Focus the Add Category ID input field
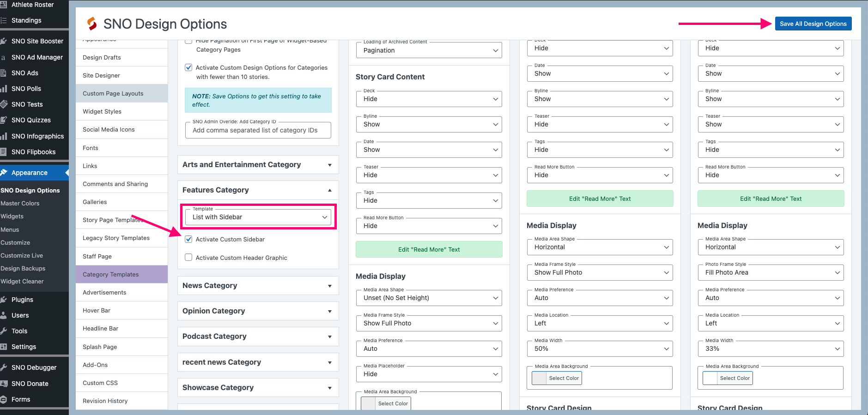The height and width of the screenshot is (415, 868). (x=258, y=130)
